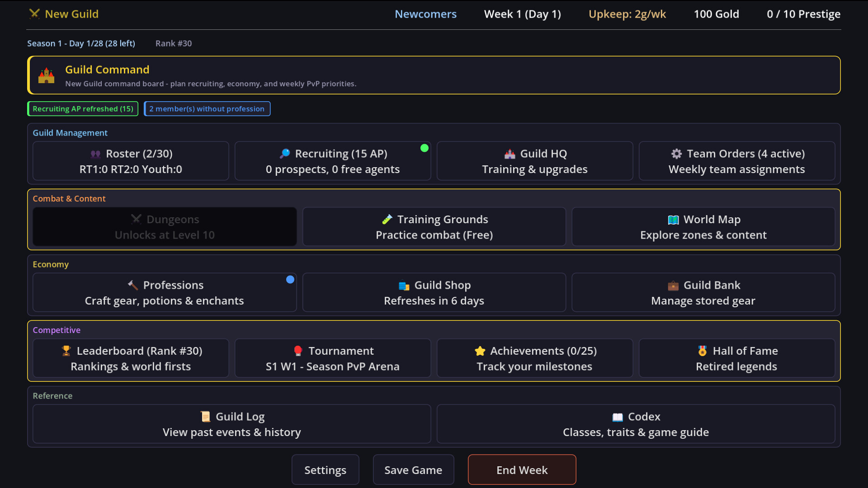Click the End Week button
This screenshot has height=488, width=868.
522,469
